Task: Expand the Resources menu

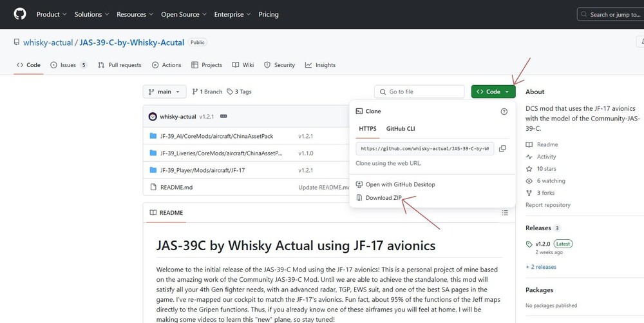Action: tap(135, 14)
